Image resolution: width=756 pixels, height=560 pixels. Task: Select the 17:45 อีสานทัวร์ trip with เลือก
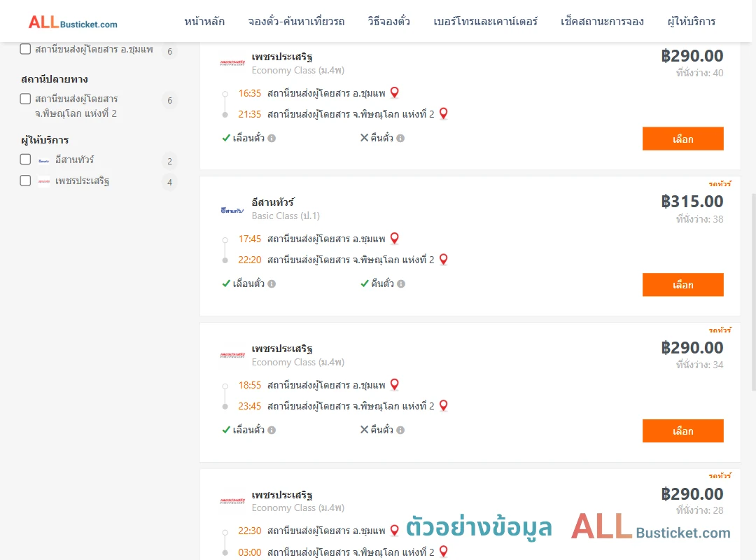click(682, 285)
